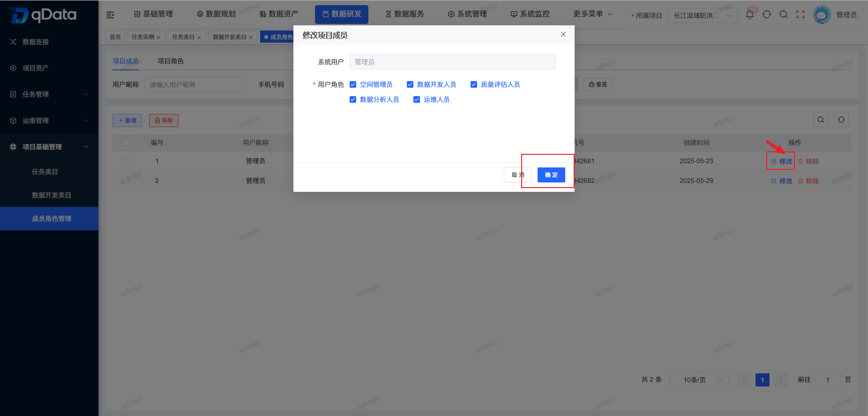Toggle 数据开发人员 role checkbox

pos(410,84)
